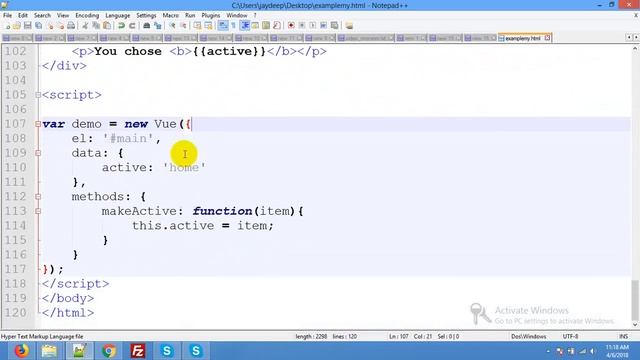Image resolution: width=640 pixels, height=360 pixels.
Task: Collapse makeActive function at line 113
Action: coord(38,211)
